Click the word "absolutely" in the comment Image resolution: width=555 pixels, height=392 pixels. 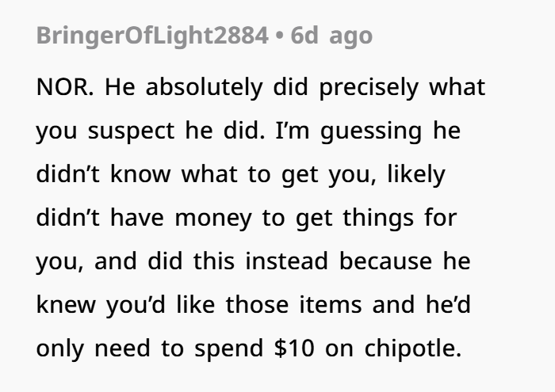click(201, 87)
